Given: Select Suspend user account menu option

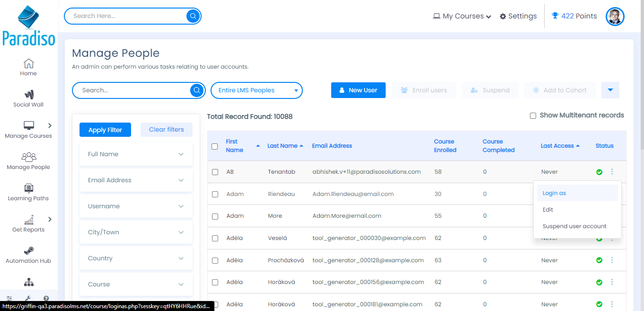Looking at the screenshot, I should [574, 226].
